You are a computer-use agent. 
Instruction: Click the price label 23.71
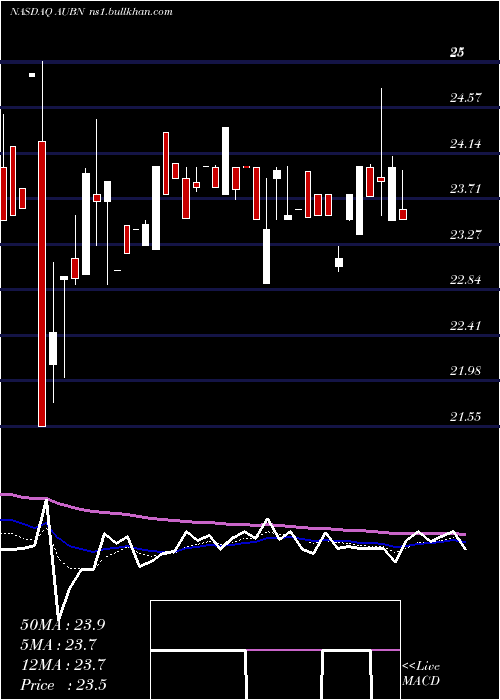point(466,189)
